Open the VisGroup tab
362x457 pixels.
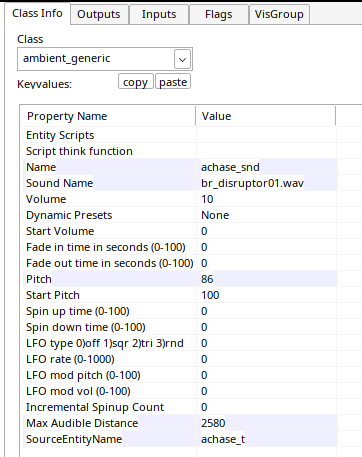coord(279,14)
